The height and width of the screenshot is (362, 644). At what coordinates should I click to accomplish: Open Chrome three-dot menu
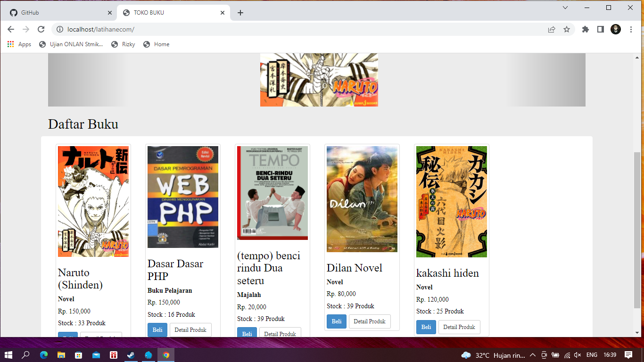tap(631, 29)
